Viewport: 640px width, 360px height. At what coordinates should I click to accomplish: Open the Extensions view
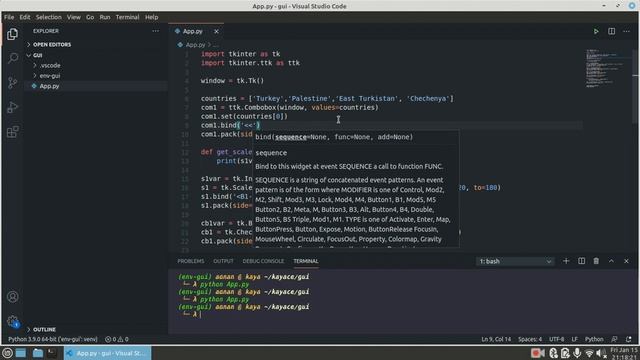pyautogui.click(x=12, y=132)
